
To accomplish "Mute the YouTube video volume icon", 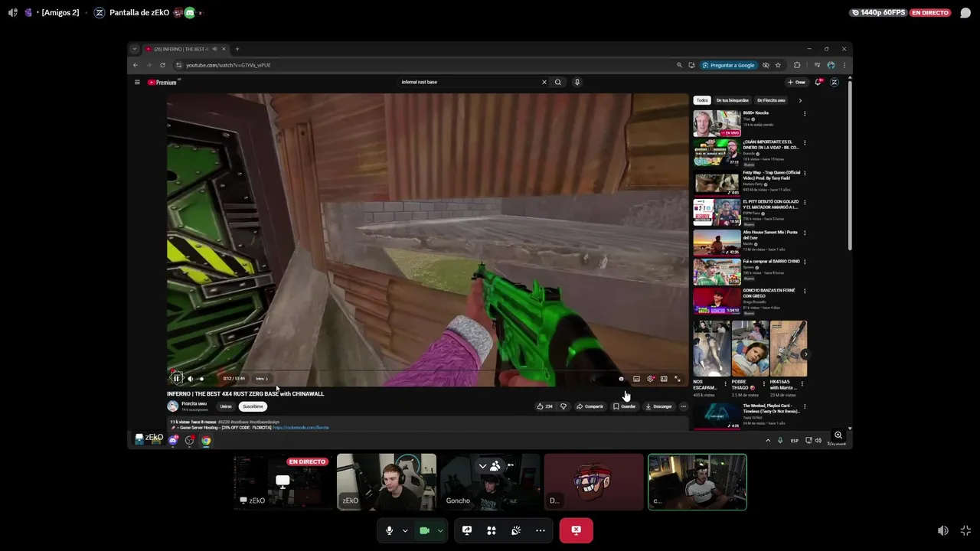I will point(191,378).
